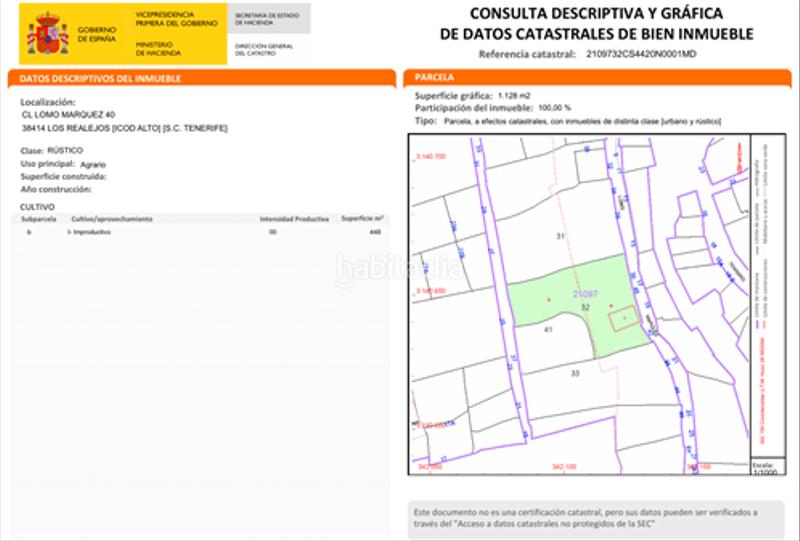Click the Superficie m² column header
This screenshot has width=800, height=541.
[362, 217]
